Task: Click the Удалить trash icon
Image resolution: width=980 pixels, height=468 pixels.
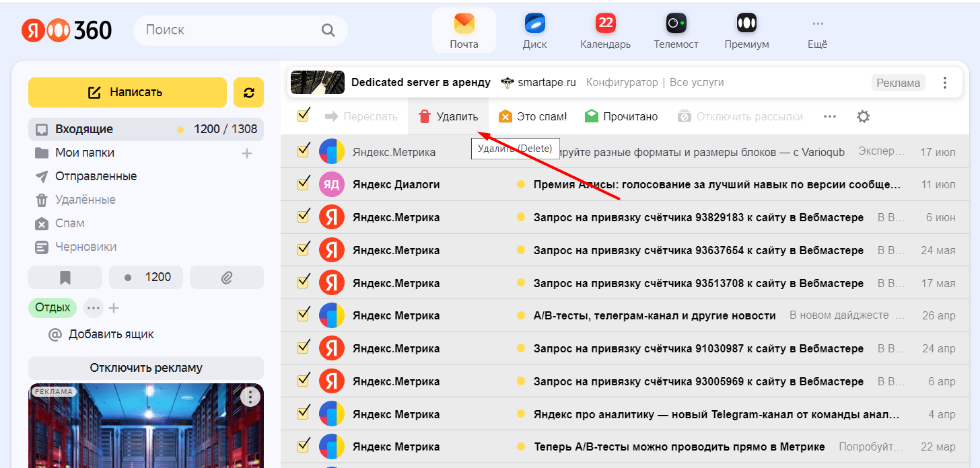Action: (425, 116)
